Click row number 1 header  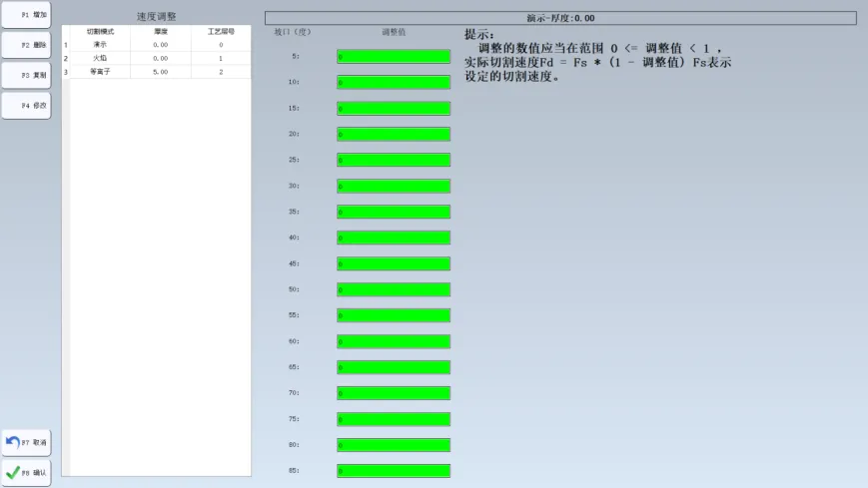(x=66, y=45)
